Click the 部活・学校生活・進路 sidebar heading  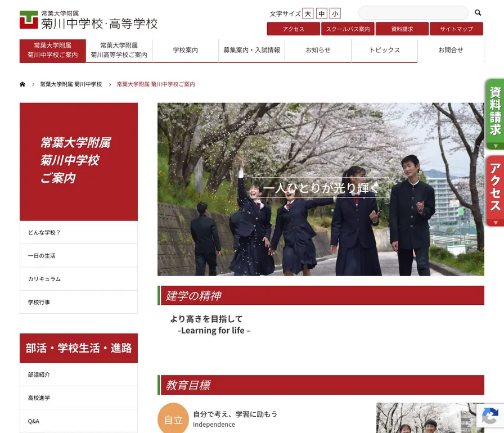pos(79,348)
